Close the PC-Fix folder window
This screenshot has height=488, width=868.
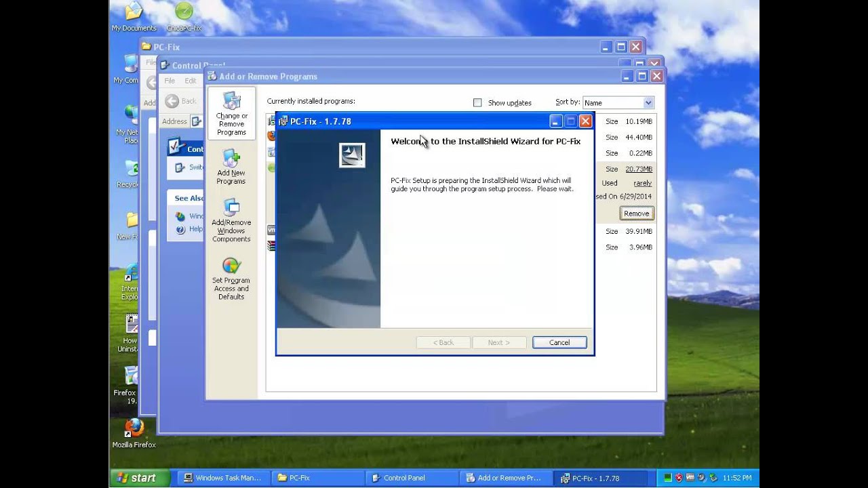635,47
